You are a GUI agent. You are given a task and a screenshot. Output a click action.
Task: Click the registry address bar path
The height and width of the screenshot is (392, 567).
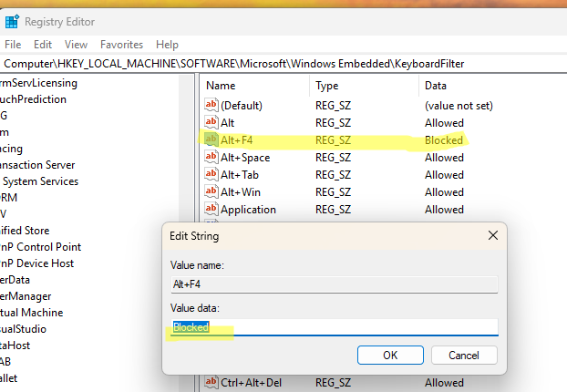[233, 64]
